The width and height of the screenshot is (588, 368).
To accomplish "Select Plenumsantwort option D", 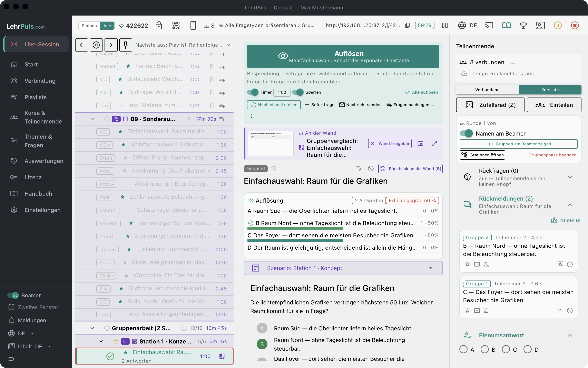I will (527, 349).
